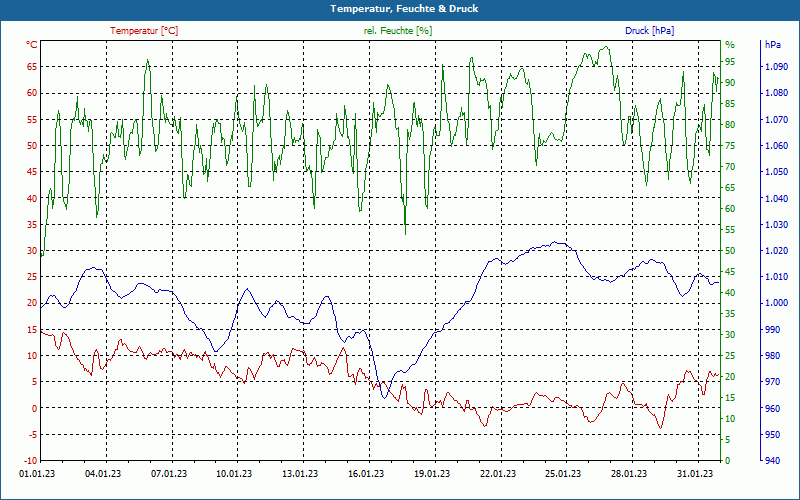Click the date label "22.01.23"

pos(497,474)
